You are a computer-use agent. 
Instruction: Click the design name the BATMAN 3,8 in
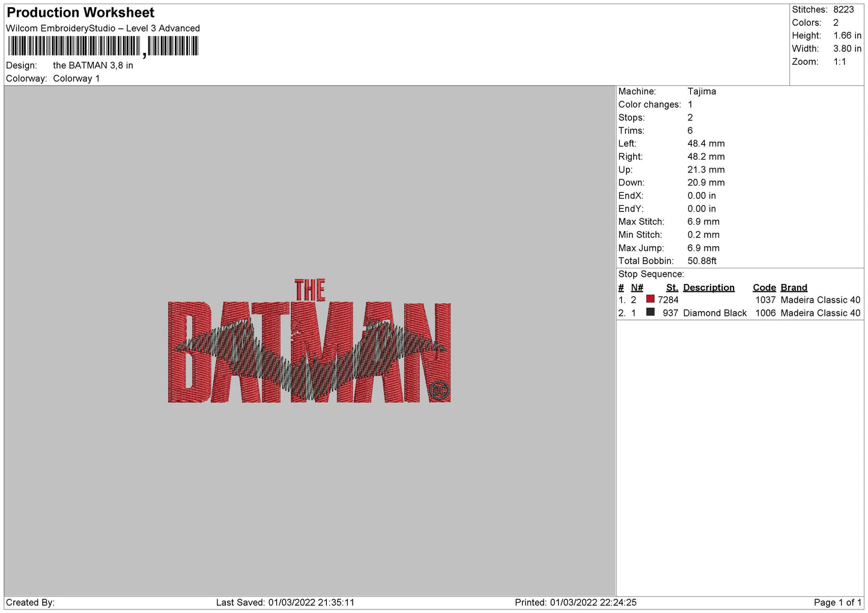tap(93, 65)
